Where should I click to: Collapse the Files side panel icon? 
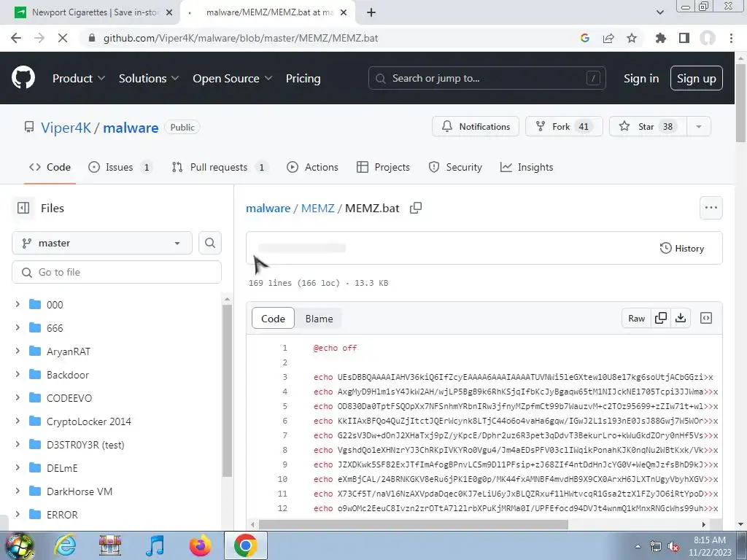click(23, 208)
